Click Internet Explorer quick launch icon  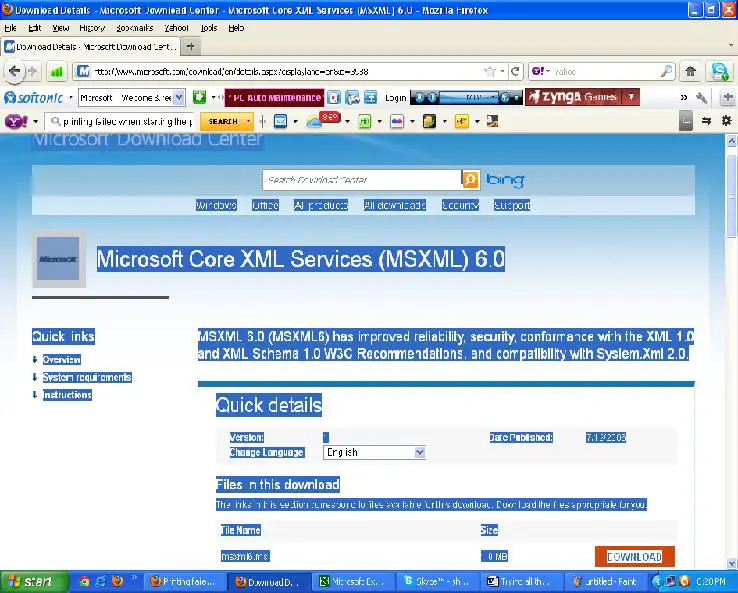(x=101, y=582)
